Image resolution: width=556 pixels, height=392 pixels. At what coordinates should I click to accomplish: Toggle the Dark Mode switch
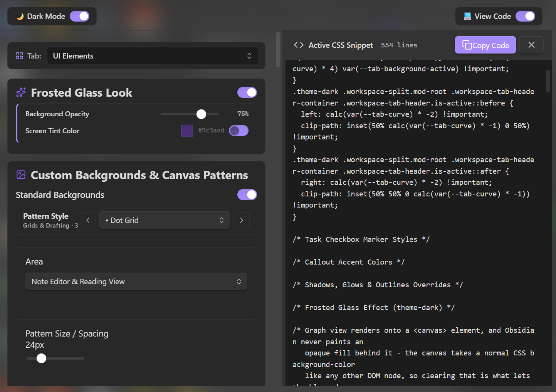pyautogui.click(x=79, y=16)
